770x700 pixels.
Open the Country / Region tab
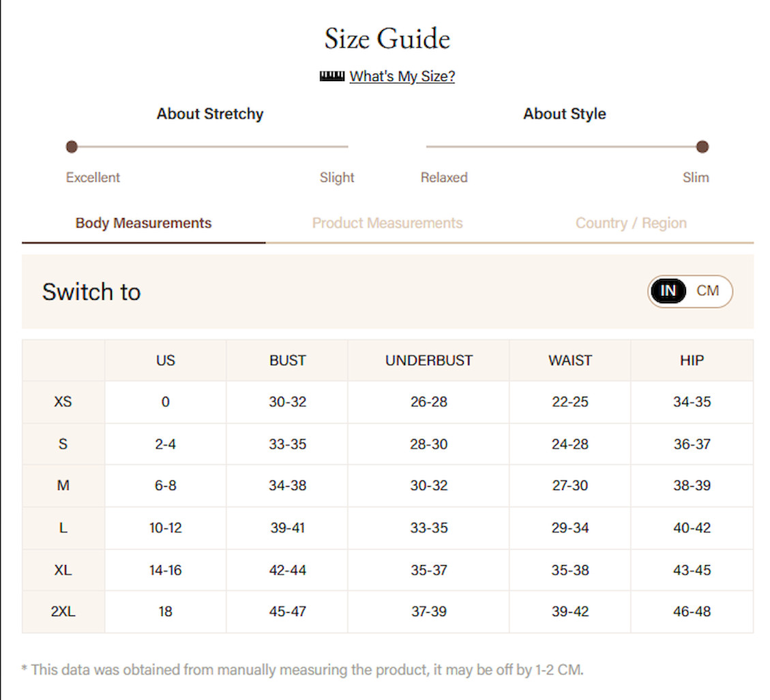(631, 223)
